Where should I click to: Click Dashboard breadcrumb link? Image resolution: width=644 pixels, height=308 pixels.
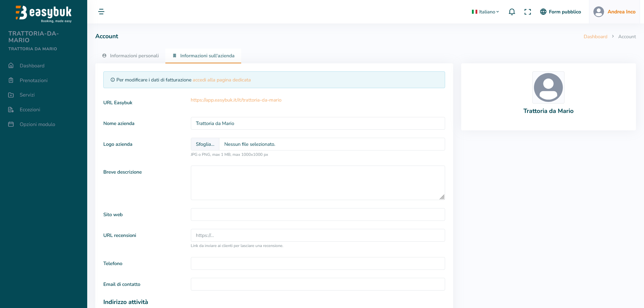[595, 37]
